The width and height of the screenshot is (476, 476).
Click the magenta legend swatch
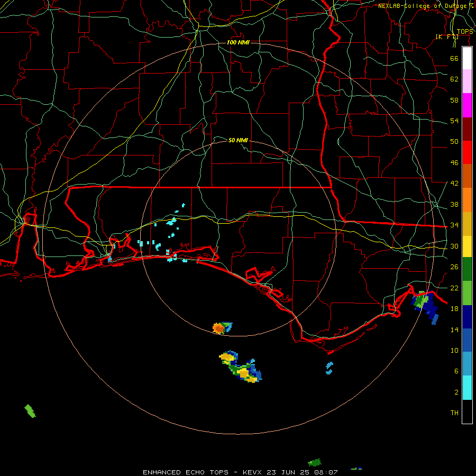coord(467,105)
